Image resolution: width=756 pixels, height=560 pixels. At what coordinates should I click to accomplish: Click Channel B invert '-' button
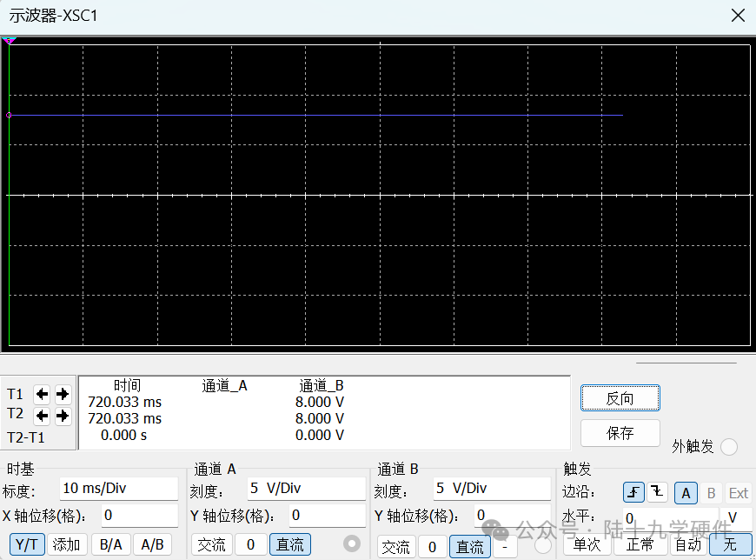505,547
